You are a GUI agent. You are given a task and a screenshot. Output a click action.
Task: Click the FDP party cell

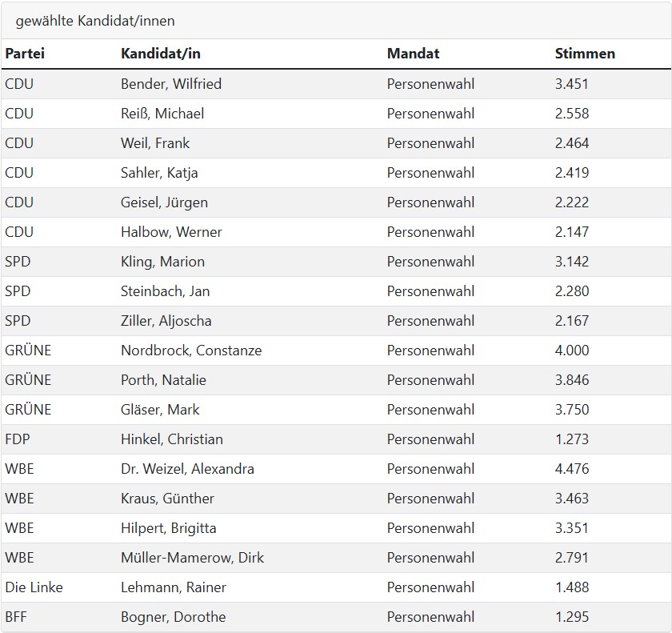click(18, 439)
